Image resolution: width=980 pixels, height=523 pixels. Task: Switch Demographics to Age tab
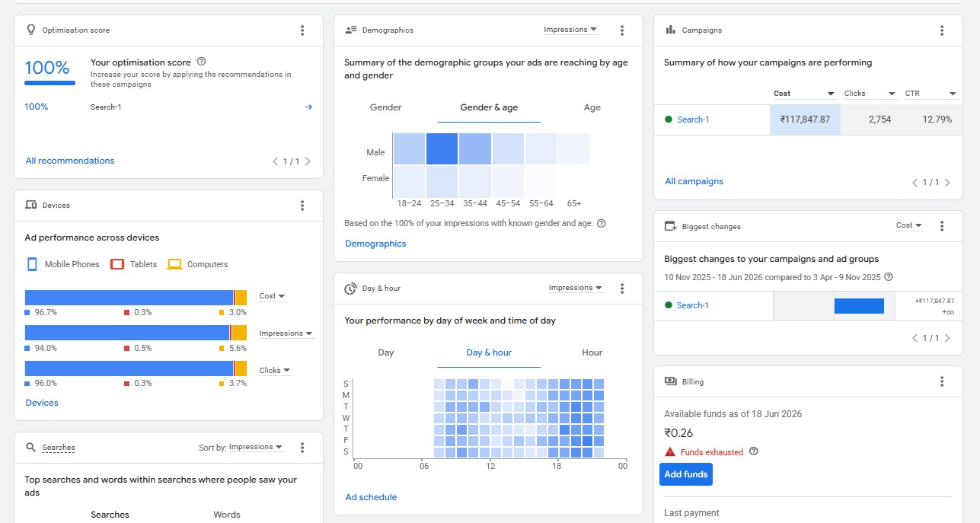[x=592, y=108]
